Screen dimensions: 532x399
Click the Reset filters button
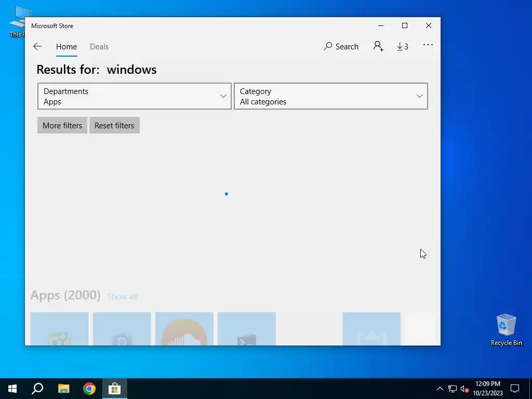(x=114, y=125)
